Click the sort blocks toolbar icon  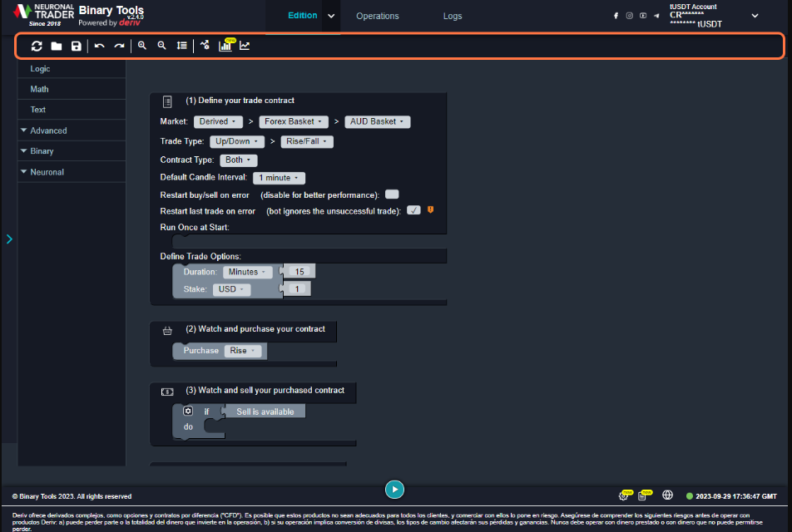[x=181, y=46]
